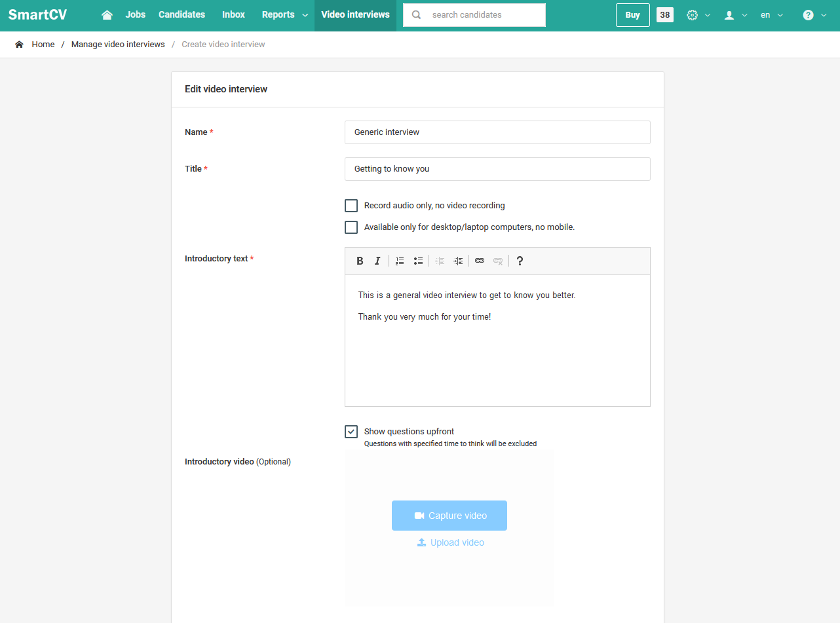Image resolution: width=840 pixels, height=623 pixels.
Task: Insert a link via chain icon
Action: (x=480, y=261)
